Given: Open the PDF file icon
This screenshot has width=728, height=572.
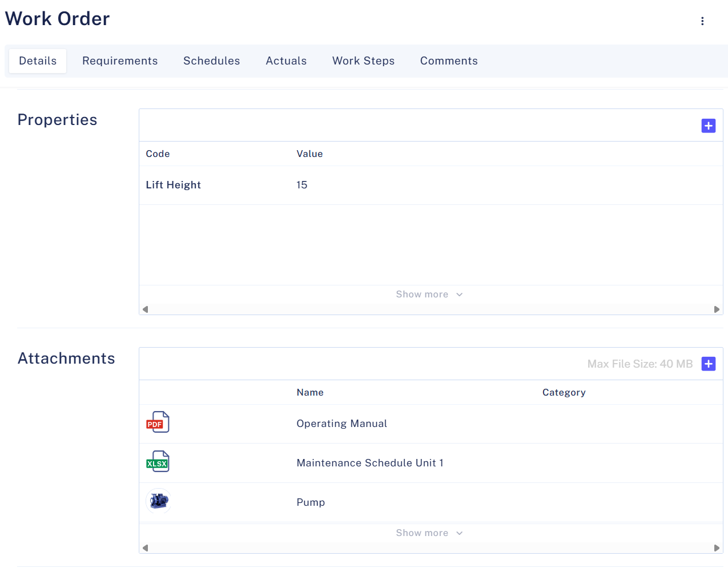Looking at the screenshot, I should pyautogui.click(x=158, y=422).
